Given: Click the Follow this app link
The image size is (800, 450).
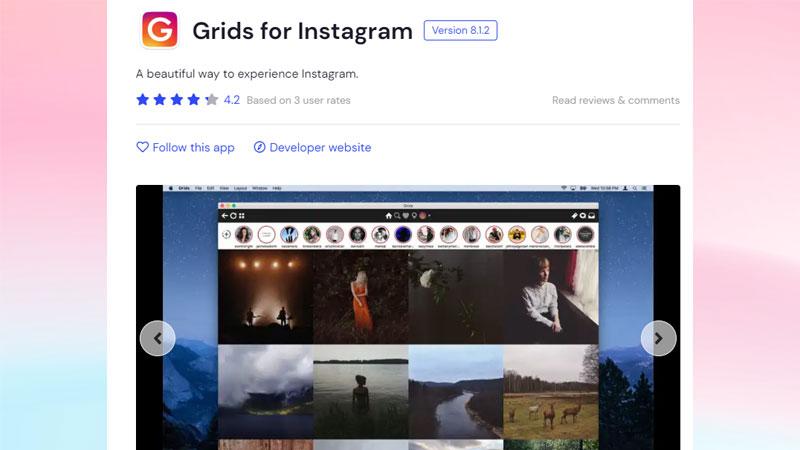Looking at the screenshot, I should click(x=193, y=147).
